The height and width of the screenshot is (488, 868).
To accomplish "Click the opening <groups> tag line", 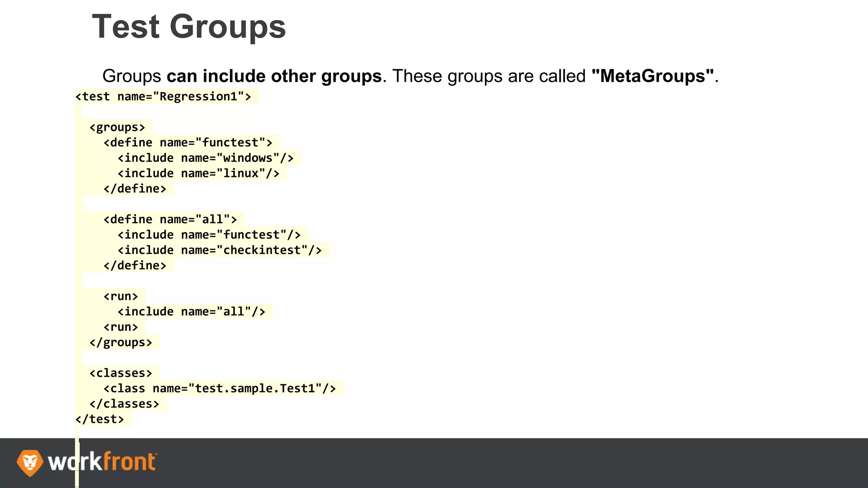I will click(x=117, y=127).
